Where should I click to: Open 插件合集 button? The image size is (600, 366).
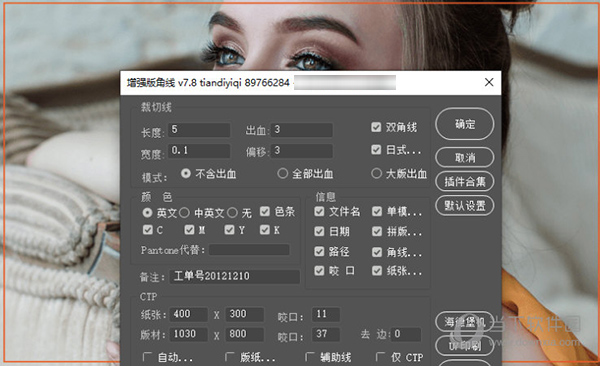(465, 181)
